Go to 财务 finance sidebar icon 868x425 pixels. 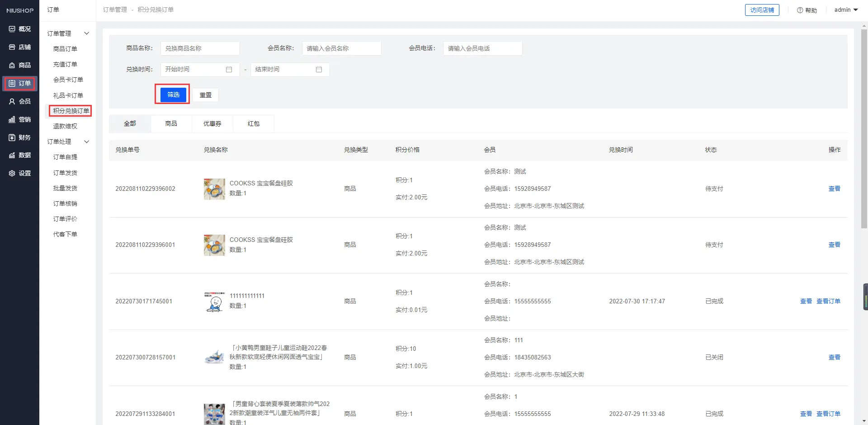point(12,137)
